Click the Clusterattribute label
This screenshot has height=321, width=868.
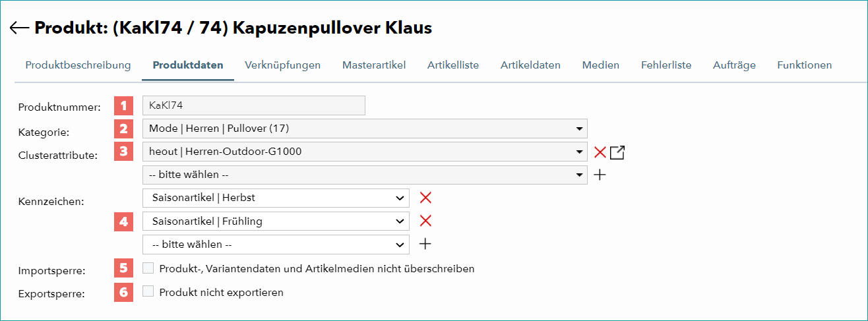[x=58, y=156]
